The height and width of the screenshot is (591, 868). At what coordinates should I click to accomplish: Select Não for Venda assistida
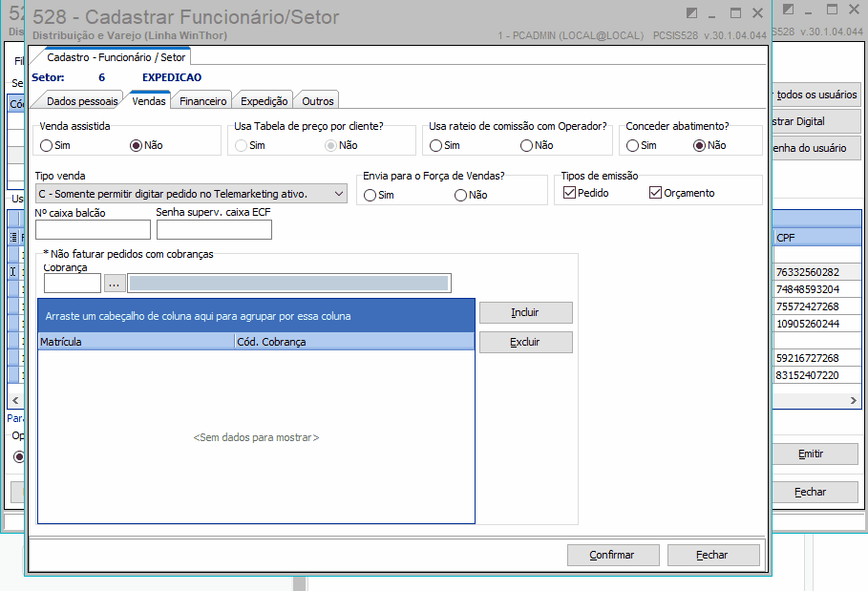click(x=137, y=145)
